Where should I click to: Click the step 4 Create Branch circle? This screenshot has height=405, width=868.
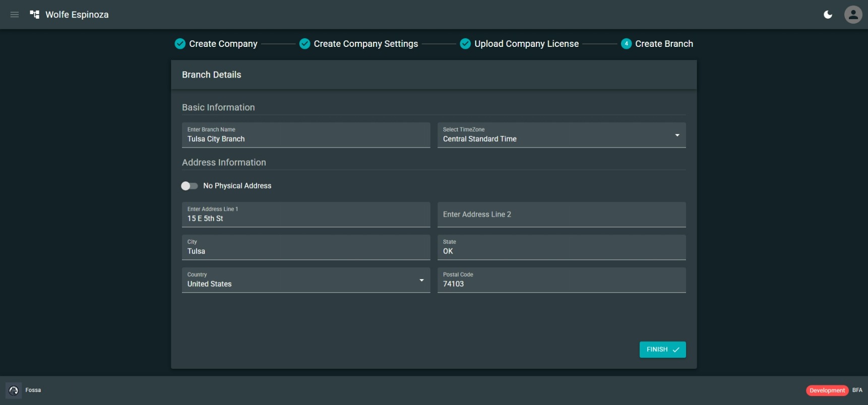tap(626, 44)
